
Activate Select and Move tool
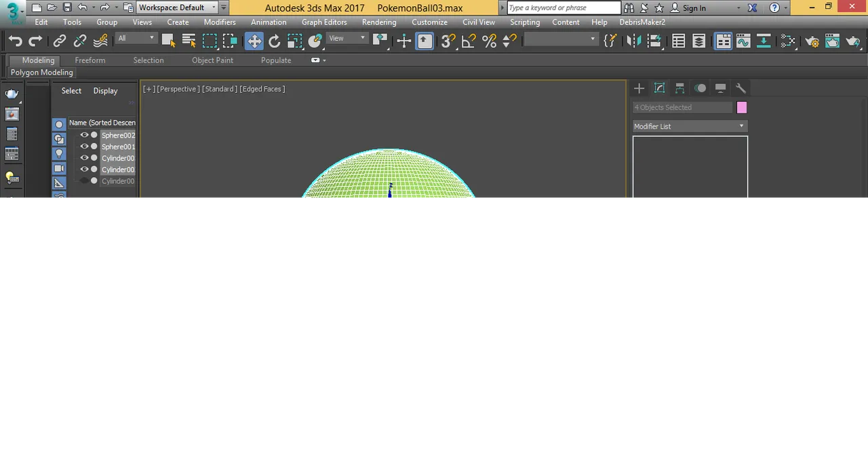pos(254,41)
